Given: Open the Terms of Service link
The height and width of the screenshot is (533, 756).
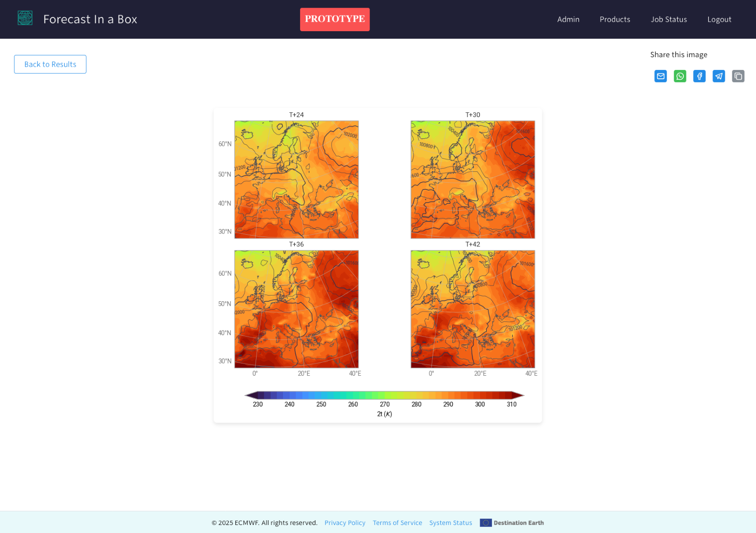Looking at the screenshot, I should tap(397, 523).
